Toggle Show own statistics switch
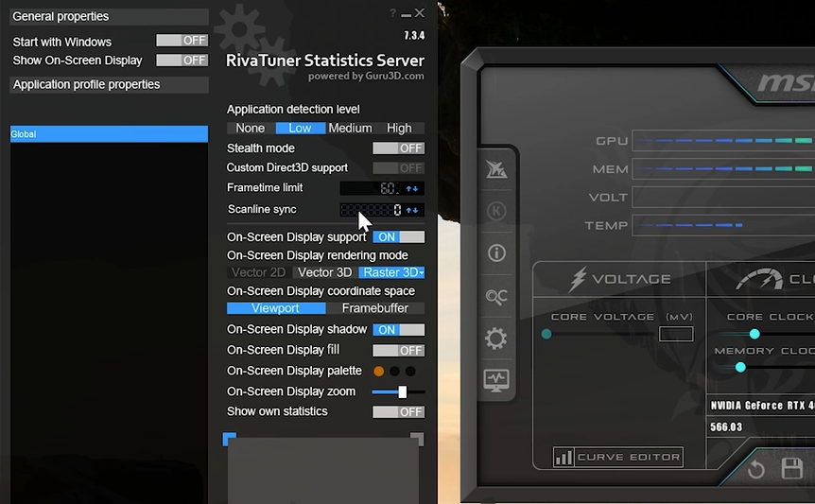The image size is (815, 504). pos(399,412)
